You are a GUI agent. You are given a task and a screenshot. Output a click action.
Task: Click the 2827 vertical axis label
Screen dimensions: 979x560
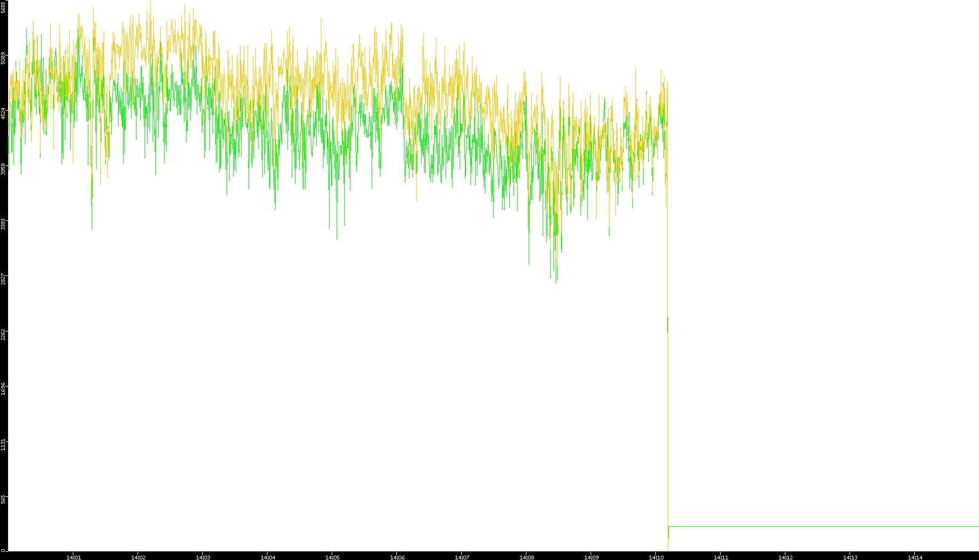pos(3,279)
